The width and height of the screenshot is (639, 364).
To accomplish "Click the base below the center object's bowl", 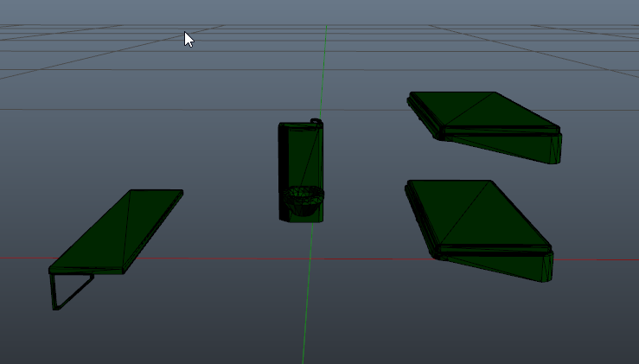I will click(x=299, y=216).
